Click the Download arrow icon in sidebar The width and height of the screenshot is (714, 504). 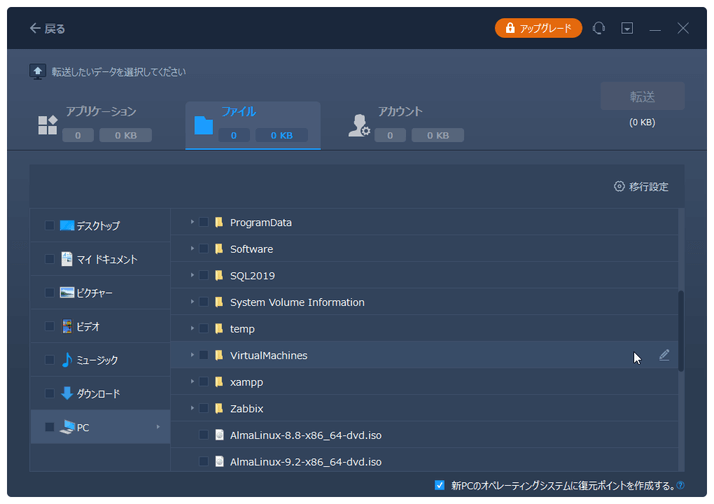point(67,393)
